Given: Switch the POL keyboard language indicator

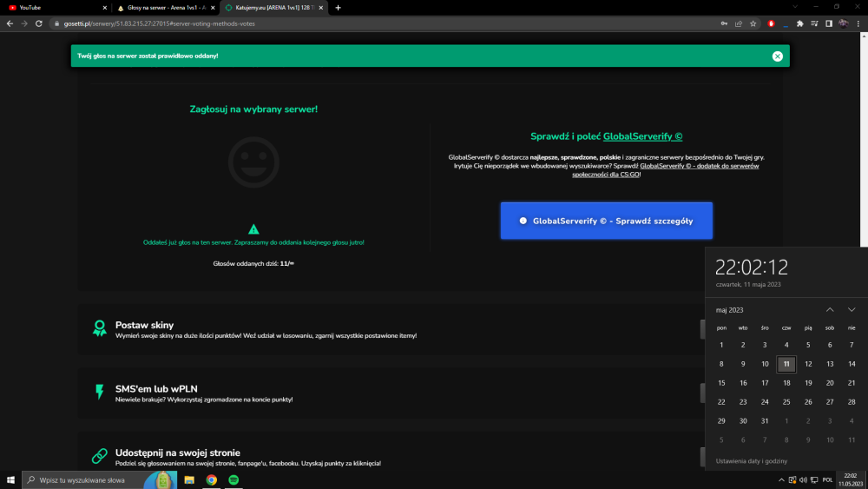Looking at the screenshot, I should tap(827, 480).
